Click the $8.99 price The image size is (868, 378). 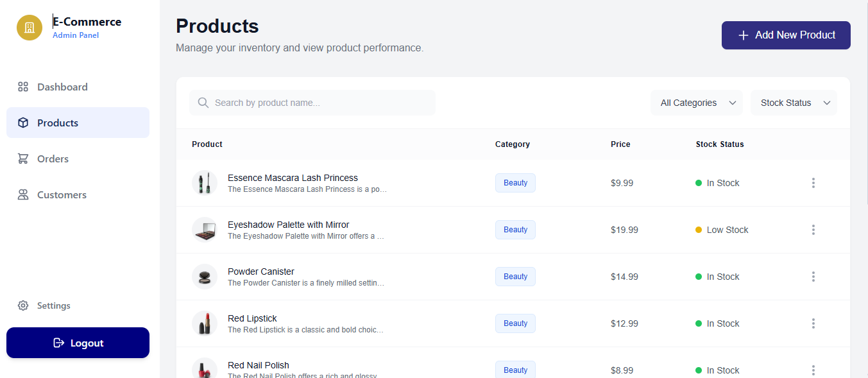click(622, 370)
